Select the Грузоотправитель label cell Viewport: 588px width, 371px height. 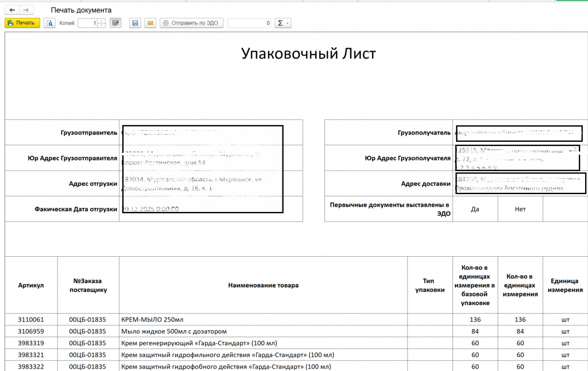62,133
